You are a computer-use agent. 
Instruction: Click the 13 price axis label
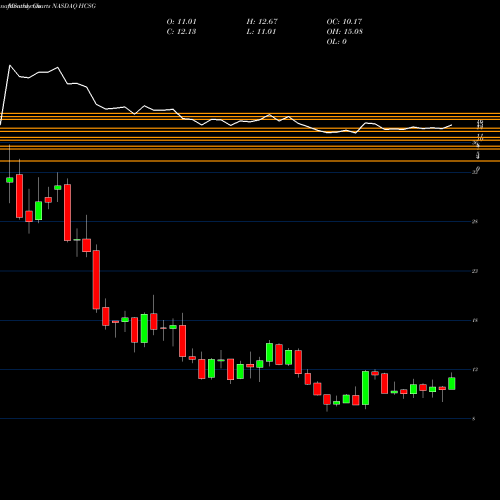475,369
